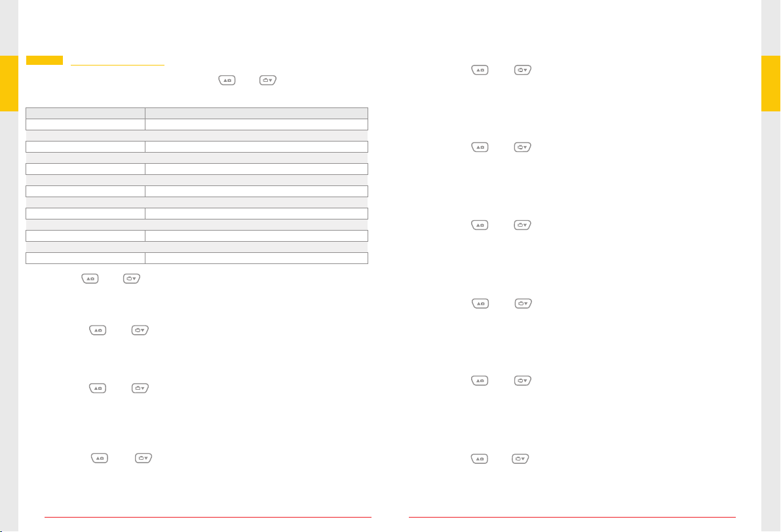
Task: Click the red footer line on right page
Action: click(572, 518)
